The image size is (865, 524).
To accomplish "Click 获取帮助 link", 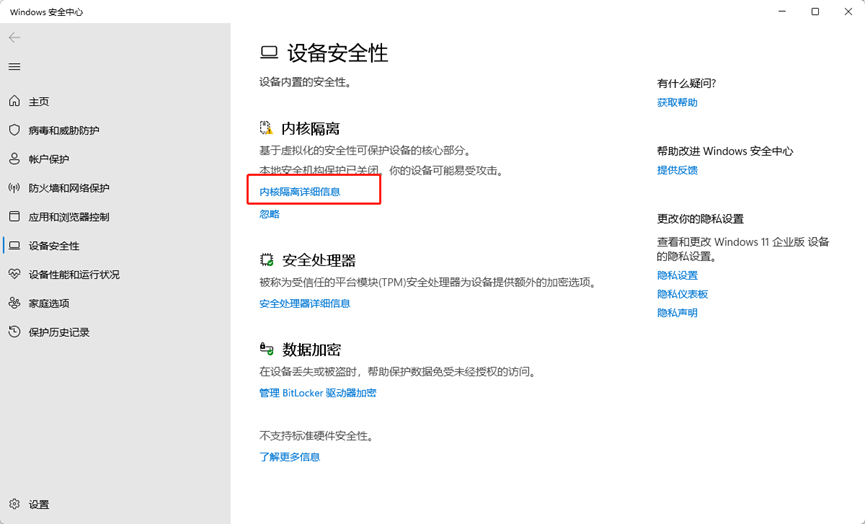I will point(677,103).
